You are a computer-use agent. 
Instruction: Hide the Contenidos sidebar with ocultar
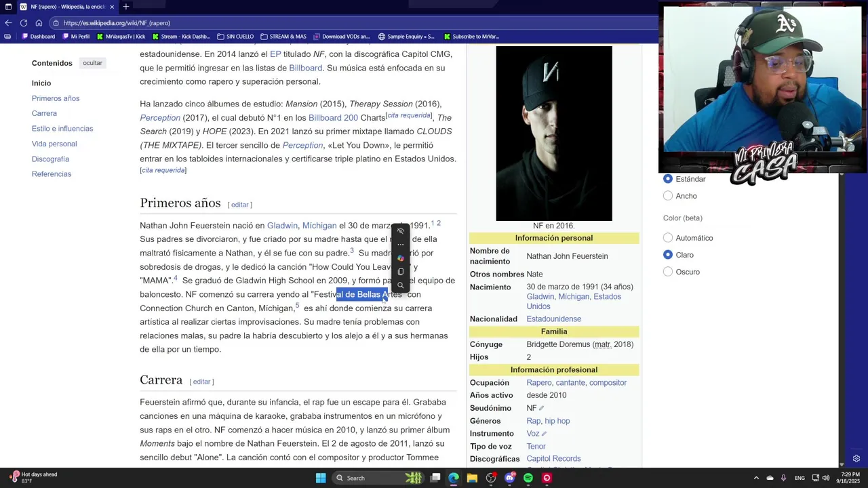pos(92,63)
